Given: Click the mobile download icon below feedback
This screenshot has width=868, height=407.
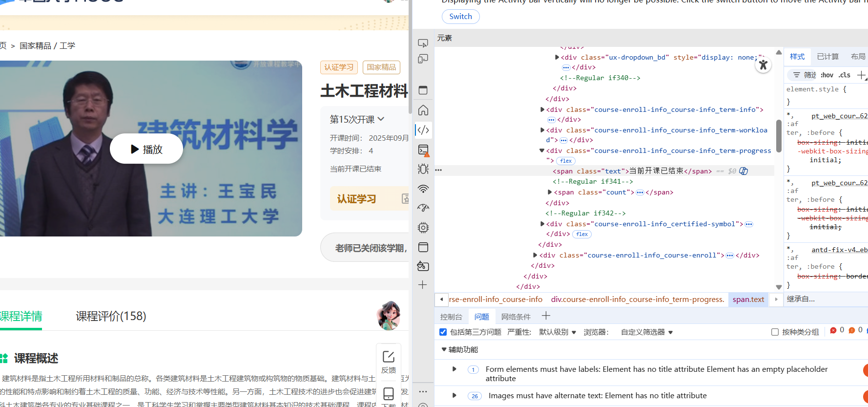Looking at the screenshot, I should click(x=389, y=394).
